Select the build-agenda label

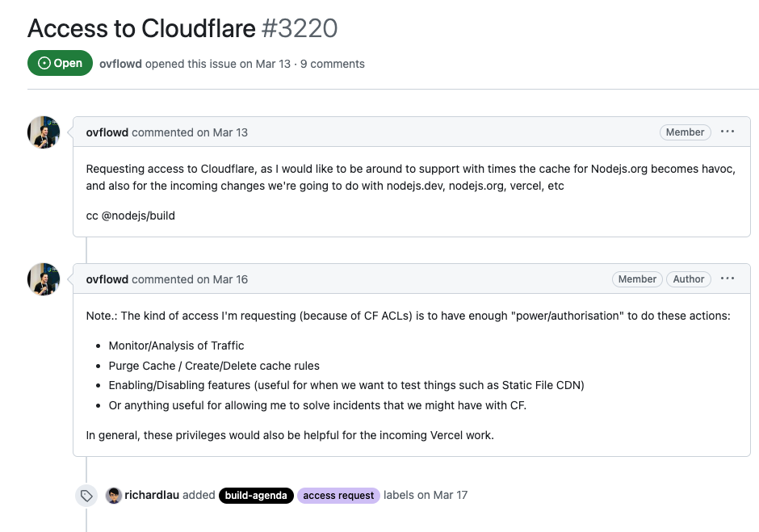(256, 495)
